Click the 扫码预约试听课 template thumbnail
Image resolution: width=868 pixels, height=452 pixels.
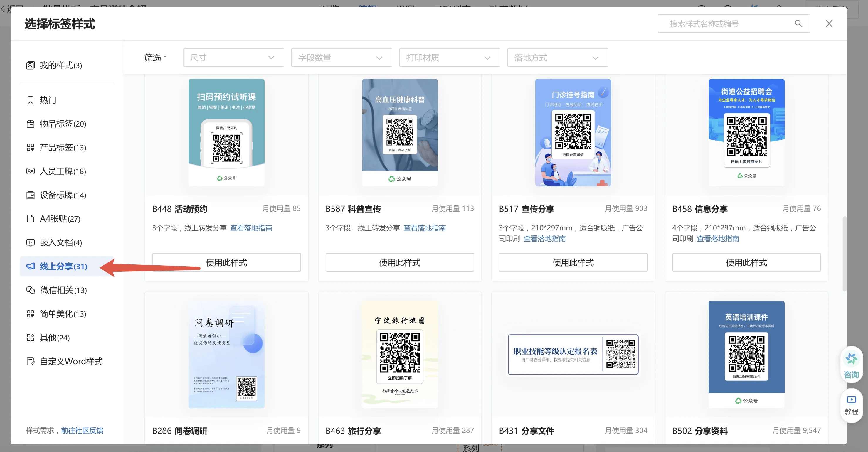pos(226,132)
